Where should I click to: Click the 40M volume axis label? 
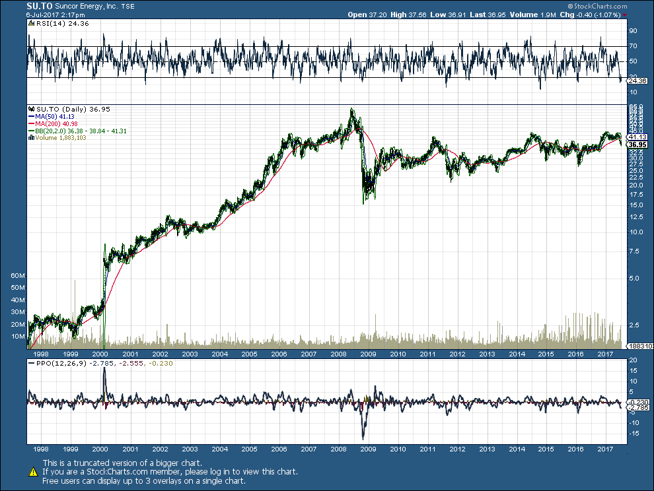[x=18, y=300]
